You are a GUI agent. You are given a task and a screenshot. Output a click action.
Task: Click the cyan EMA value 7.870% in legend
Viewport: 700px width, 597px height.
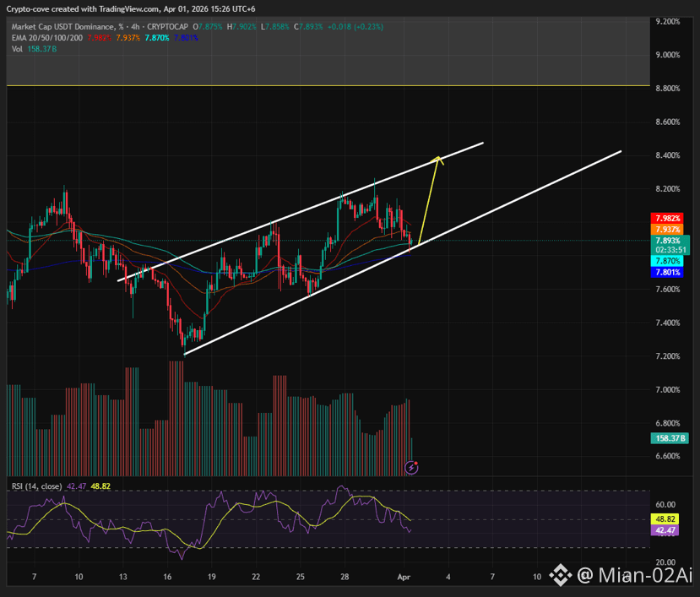[157, 38]
